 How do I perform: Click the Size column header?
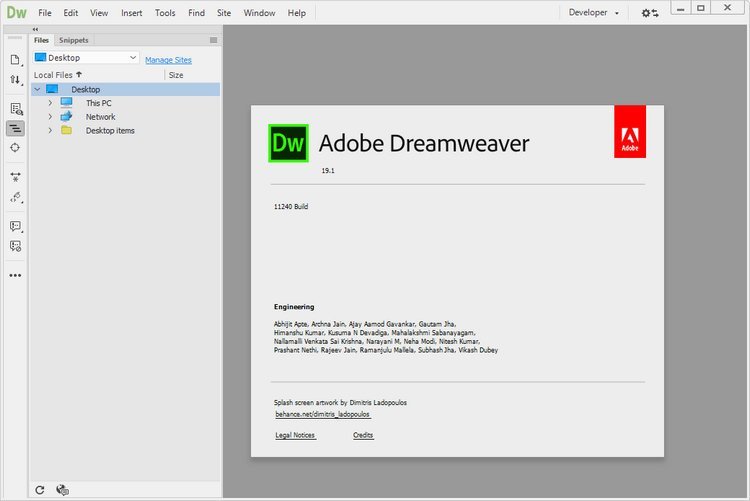tap(176, 75)
